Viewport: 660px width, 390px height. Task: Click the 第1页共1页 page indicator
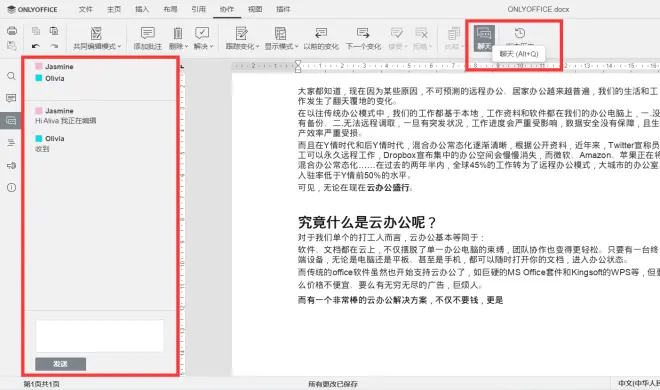(x=41, y=384)
